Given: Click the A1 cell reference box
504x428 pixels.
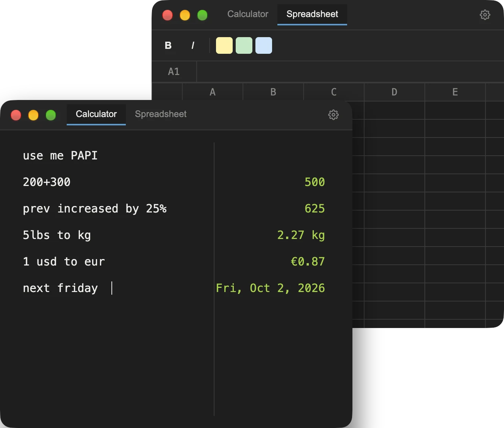Looking at the screenshot, I should pos(174,72).
